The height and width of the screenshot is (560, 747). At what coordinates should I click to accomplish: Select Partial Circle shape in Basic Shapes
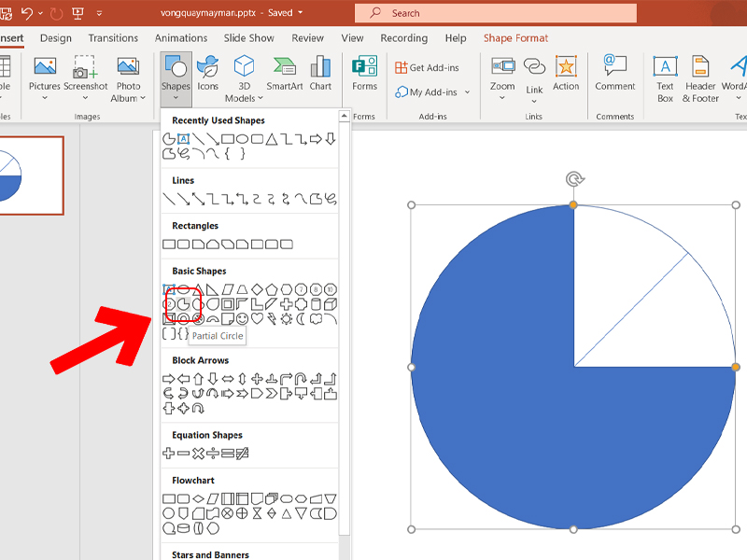click(184, 304)
